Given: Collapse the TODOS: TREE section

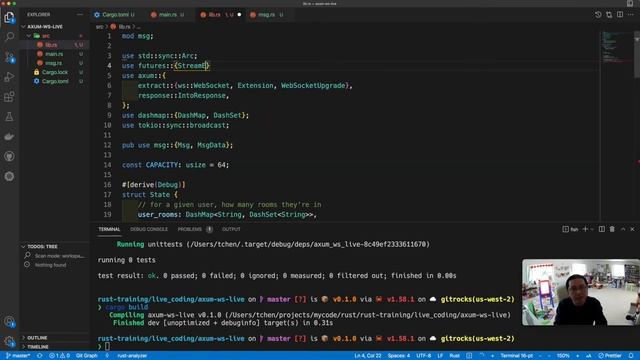Looking at the screenshot, I should (42, 247).
